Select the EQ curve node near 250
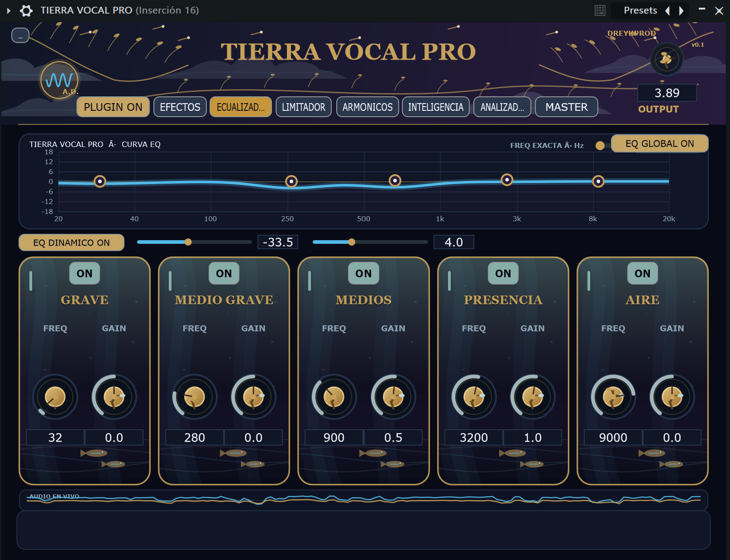The width and height of the screenshot is (730, 560). click(x=291, y=181)
